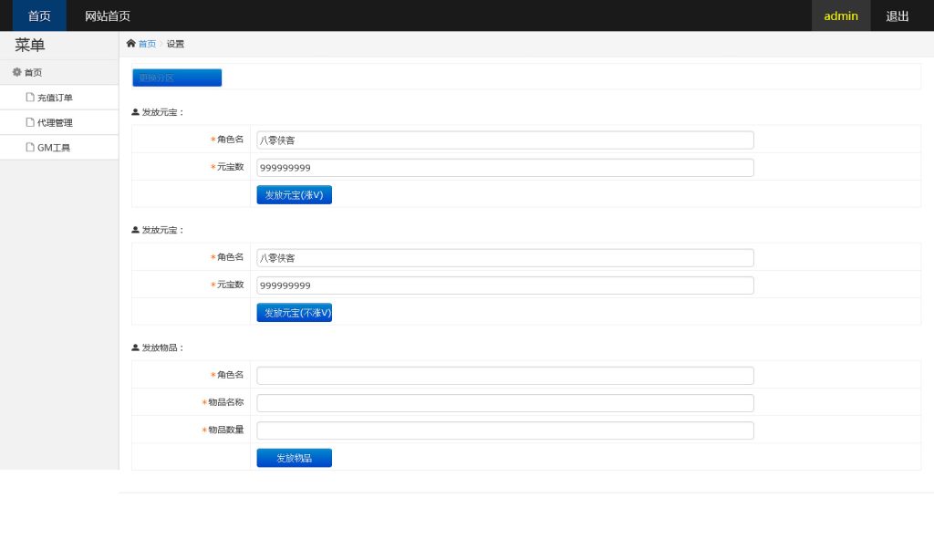Open the 首页 tab in top navigation
Screen dimensions: 934x560
pyautogui.click(x=39, y=16)
